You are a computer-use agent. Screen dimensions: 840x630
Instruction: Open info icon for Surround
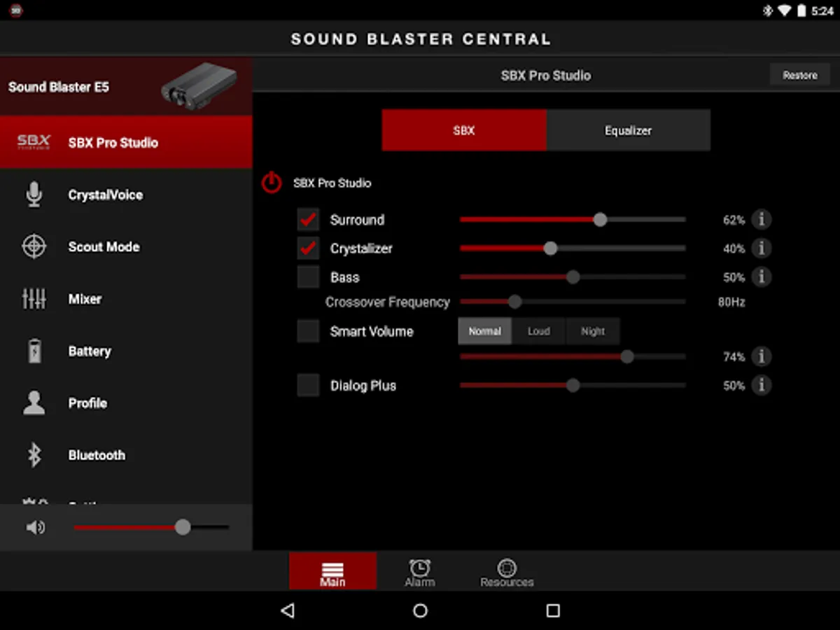coord(761,220)
